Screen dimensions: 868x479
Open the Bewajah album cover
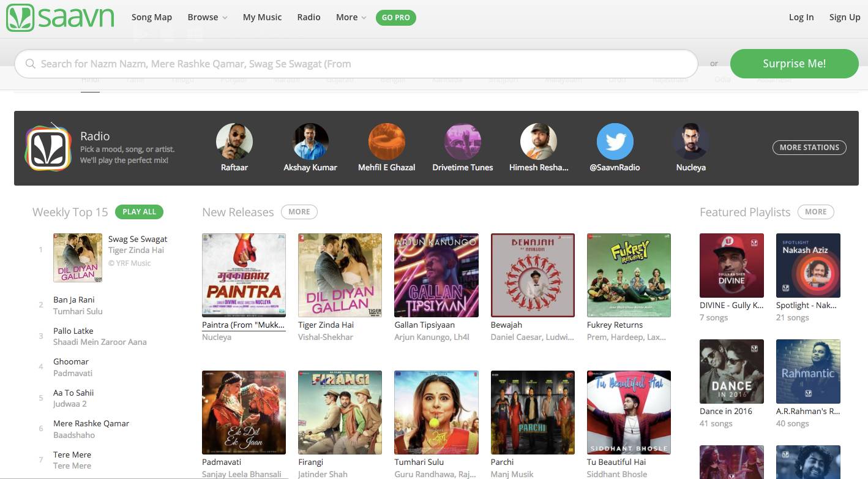coord(533,275)
